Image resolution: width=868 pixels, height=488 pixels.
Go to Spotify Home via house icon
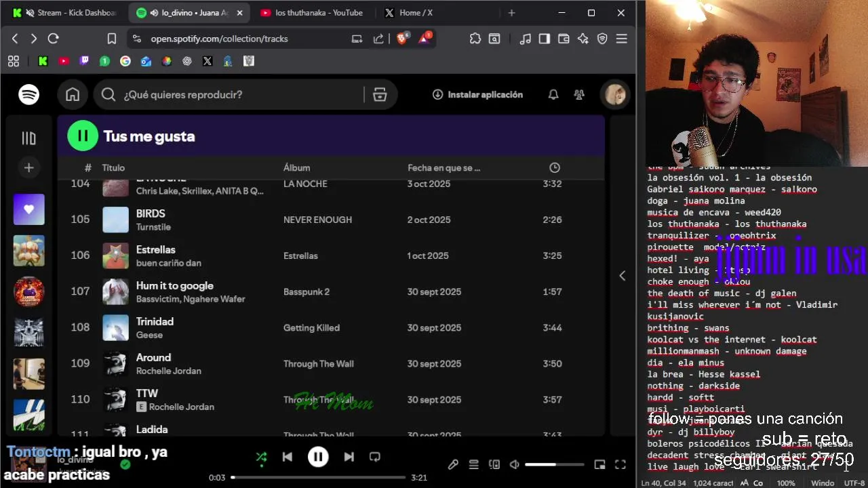[x=73, y=95]
